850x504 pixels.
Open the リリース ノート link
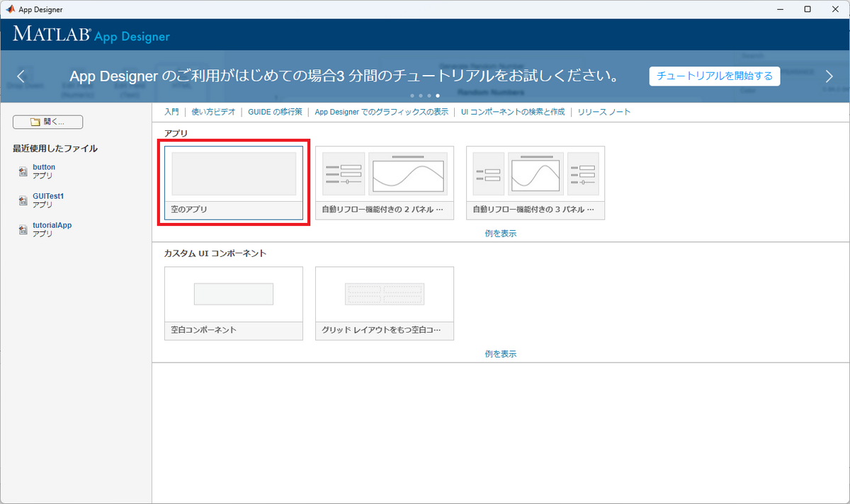pyautogui.click(x=603, y=112)
